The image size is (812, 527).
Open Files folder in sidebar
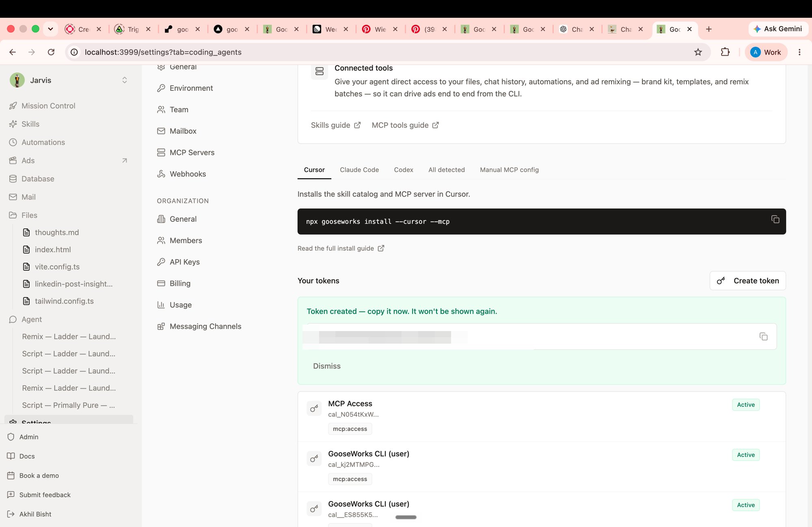pyautogui.click(x=29, y=215)
